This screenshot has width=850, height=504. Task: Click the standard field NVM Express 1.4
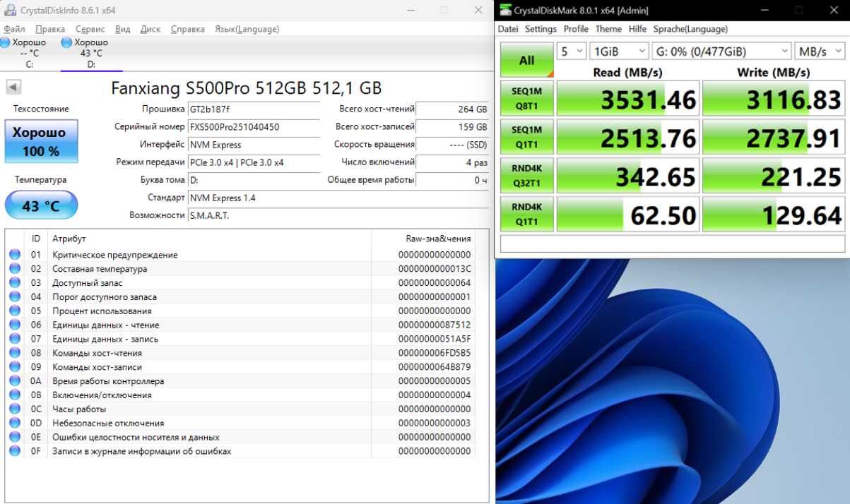pyautogui.click(x=338, y=198)
